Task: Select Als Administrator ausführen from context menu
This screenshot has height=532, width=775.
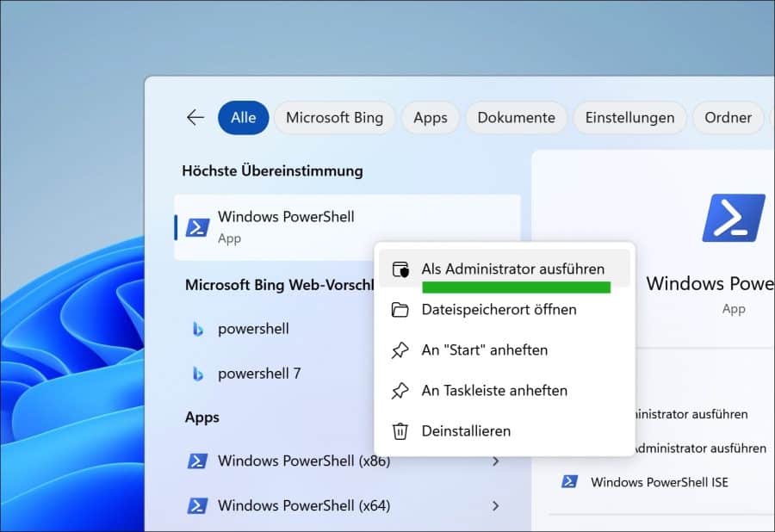Action: pos(514,268)
